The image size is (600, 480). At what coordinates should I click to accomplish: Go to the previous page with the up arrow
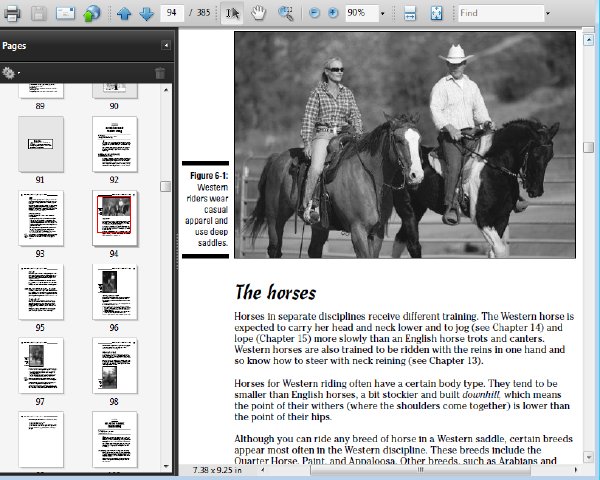coord(124,13)
